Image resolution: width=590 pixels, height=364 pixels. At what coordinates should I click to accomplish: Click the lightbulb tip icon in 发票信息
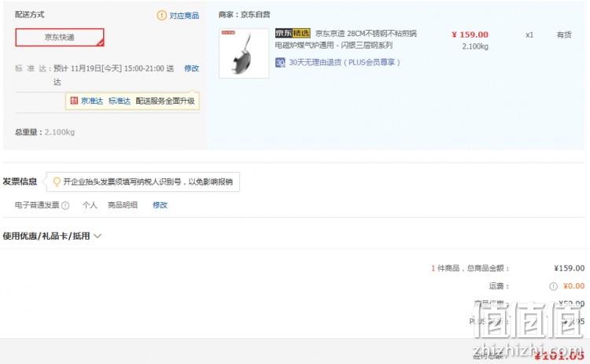coord(57,182)
